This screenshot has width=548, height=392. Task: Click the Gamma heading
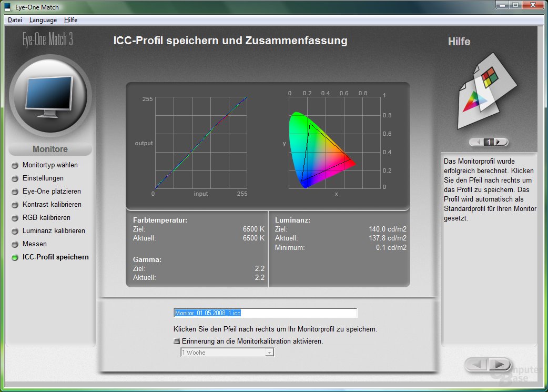[x=147, y=259]
